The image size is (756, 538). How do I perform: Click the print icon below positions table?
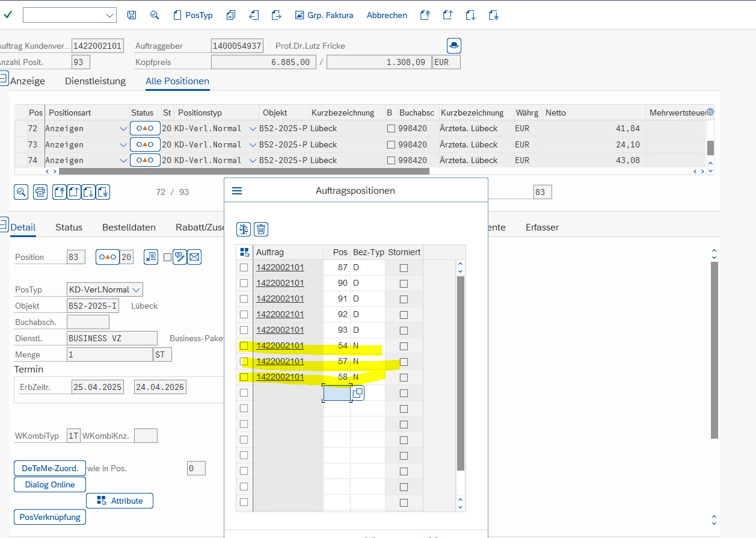(40, 192)
